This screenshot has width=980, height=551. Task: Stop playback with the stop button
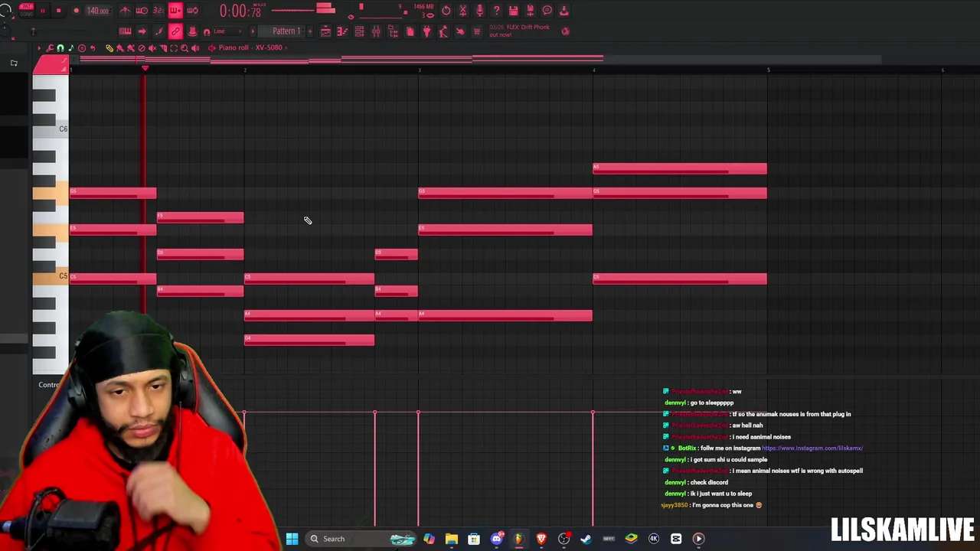tap(58, 11)
